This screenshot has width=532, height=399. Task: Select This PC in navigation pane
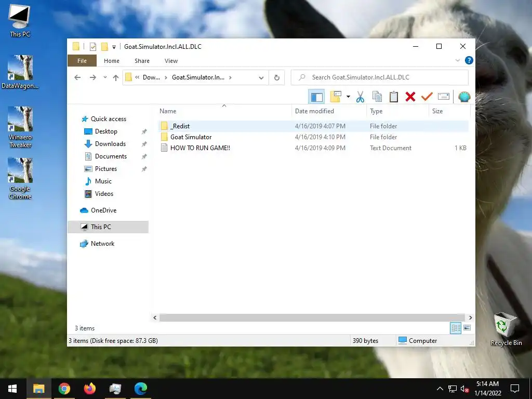[108, 227]
